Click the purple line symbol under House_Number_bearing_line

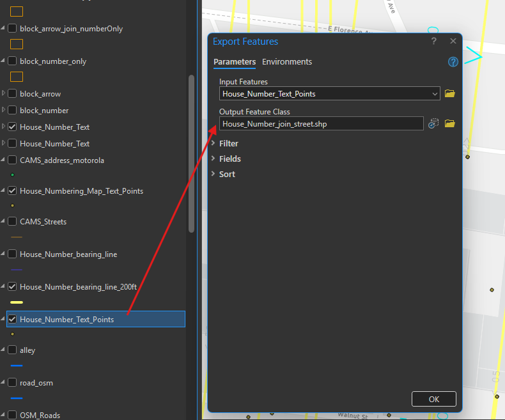17,270
